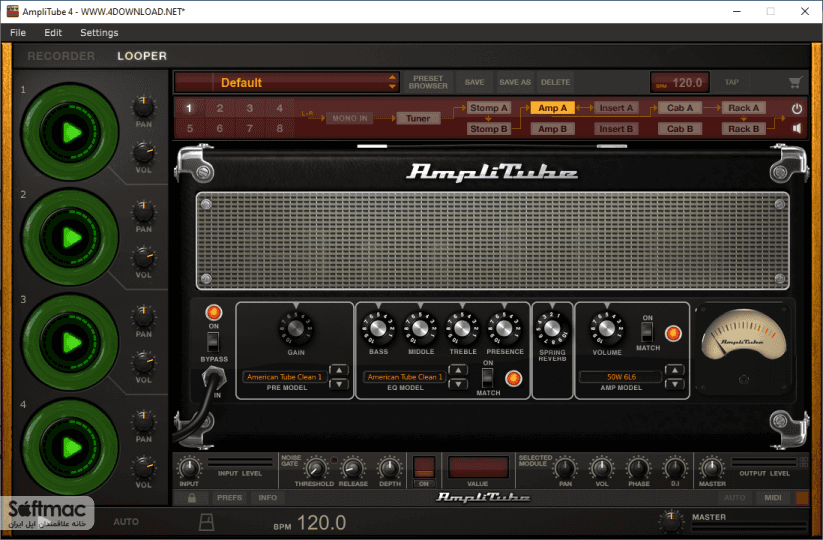This screenshot has width=823, height=540.
Task: Click track 1 PAN knob
Action: 143,107
